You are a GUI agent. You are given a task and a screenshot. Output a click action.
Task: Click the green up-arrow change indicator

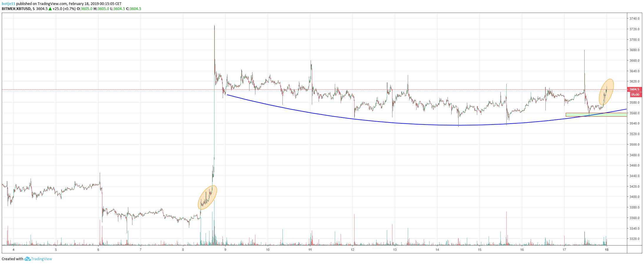pos(50,9)
